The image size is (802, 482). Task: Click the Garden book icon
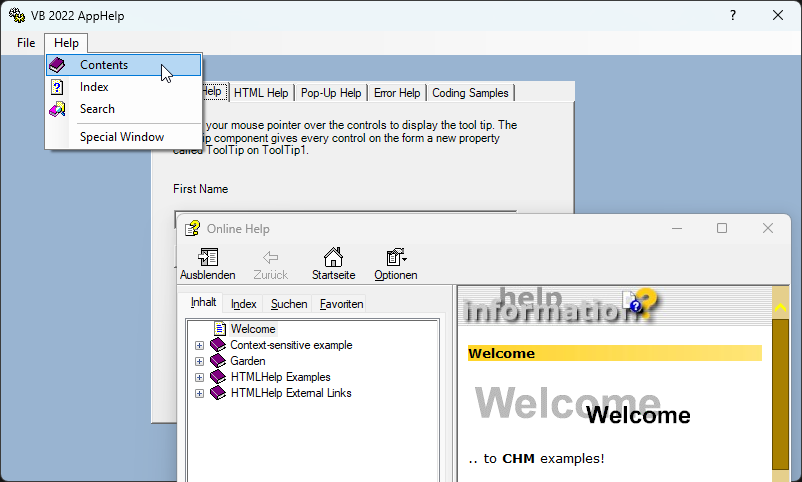pyautogui.click(x=218, y=361)
